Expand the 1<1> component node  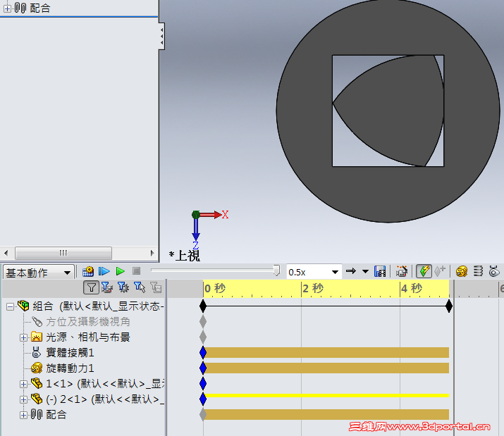pyautogui.click(x=23, y=384)
